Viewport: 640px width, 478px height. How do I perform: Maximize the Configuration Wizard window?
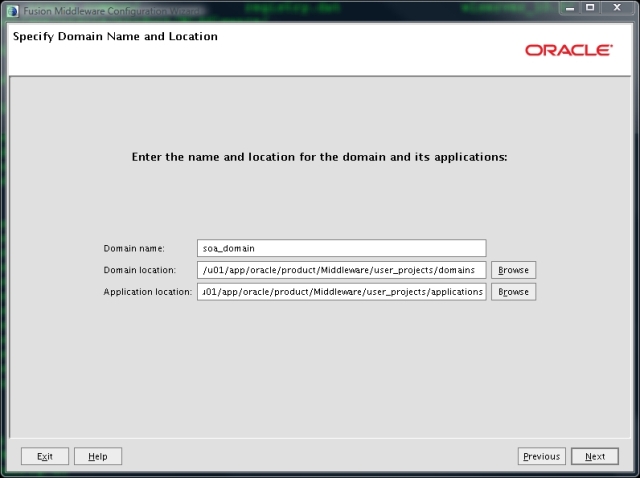pyautogui.click(x=590, y=8)
